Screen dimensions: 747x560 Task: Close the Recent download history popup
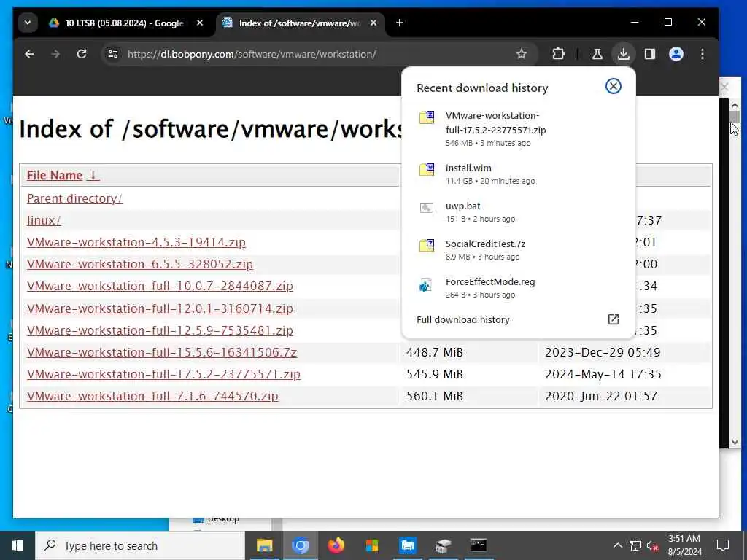pos(613,86)
